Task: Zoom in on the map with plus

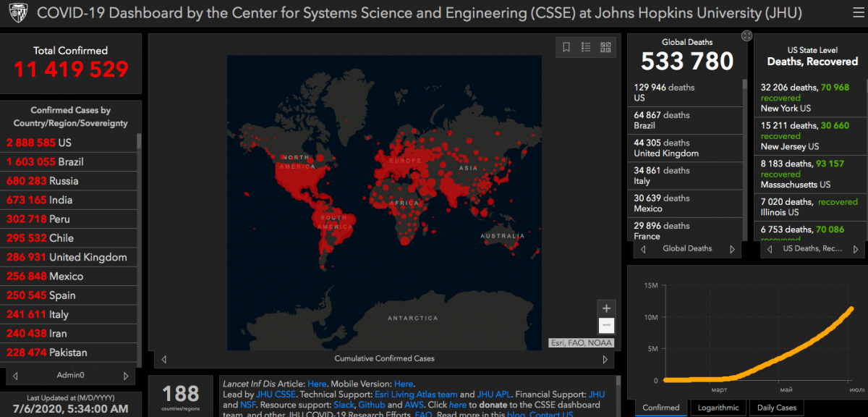Action: 606,308
